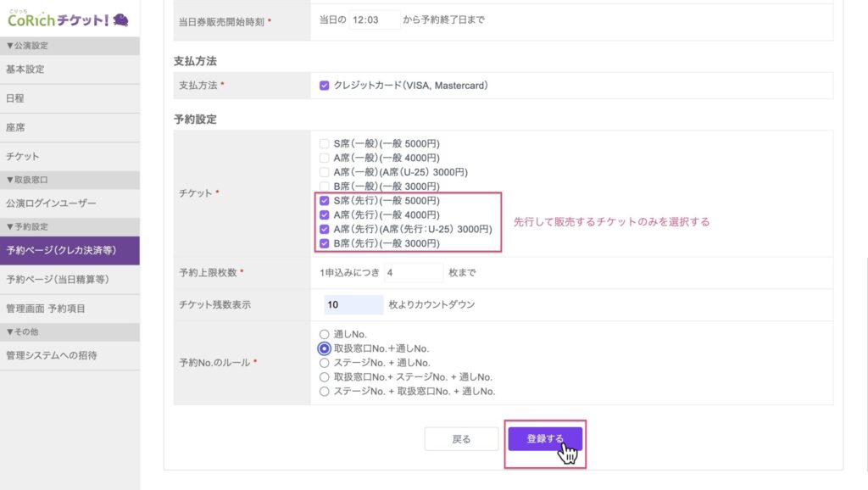
Task: Open 予約ページ(当日精算等) menu item
Action: [x=58, y=279]
